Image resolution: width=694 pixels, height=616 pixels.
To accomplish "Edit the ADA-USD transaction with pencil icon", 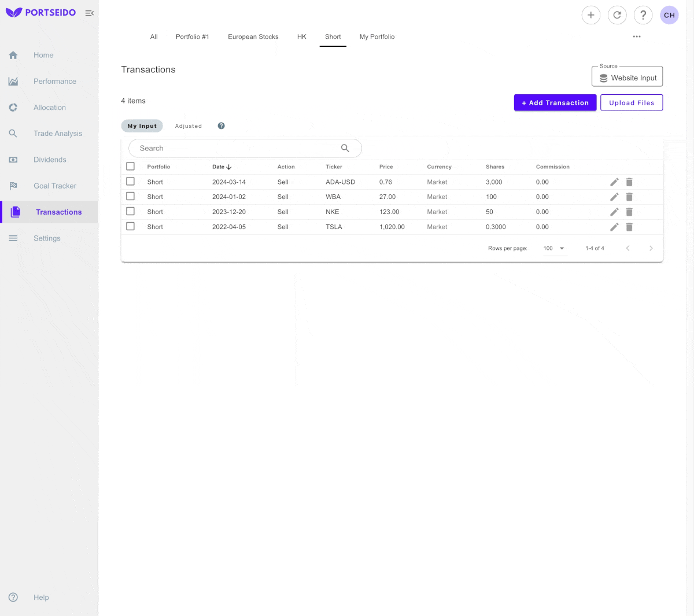I will [614, 182].
